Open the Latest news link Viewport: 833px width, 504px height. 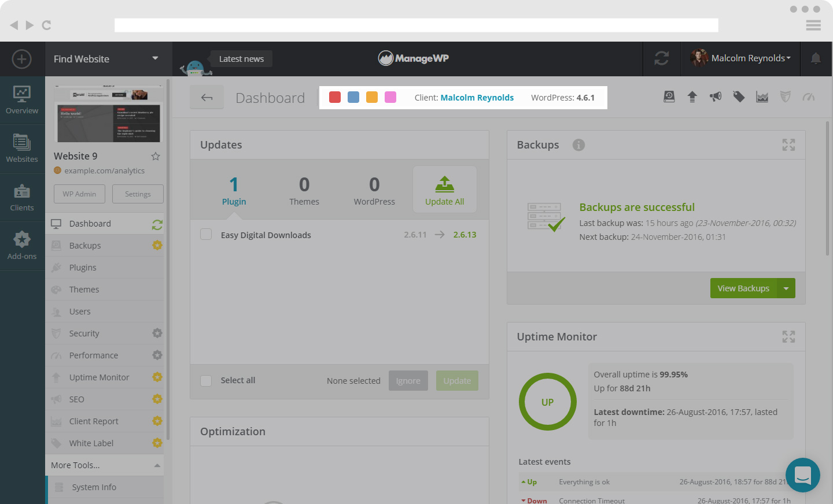[241, 59]
